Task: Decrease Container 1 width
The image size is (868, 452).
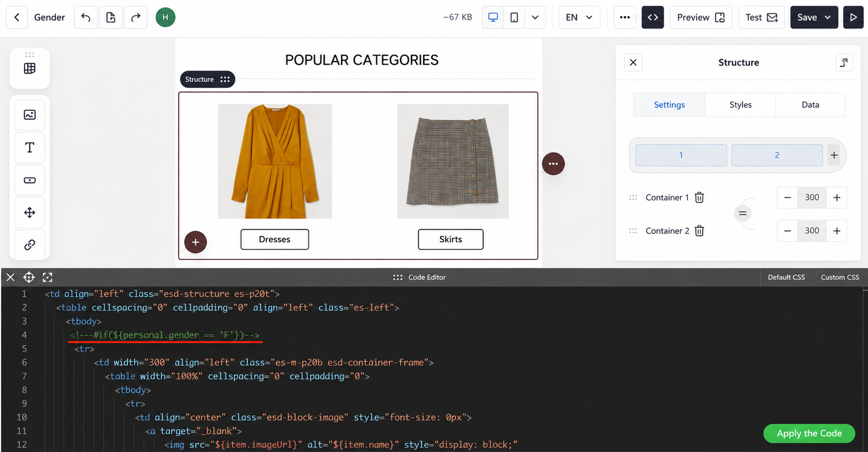Action: tap(788, 198)
